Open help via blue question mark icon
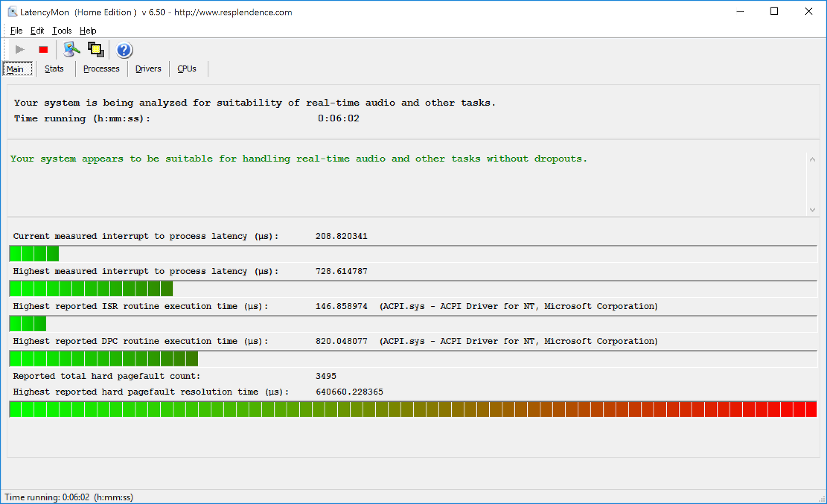Viewport: 827px width, 504px height. pyautogui.click(x=124, y=50)
